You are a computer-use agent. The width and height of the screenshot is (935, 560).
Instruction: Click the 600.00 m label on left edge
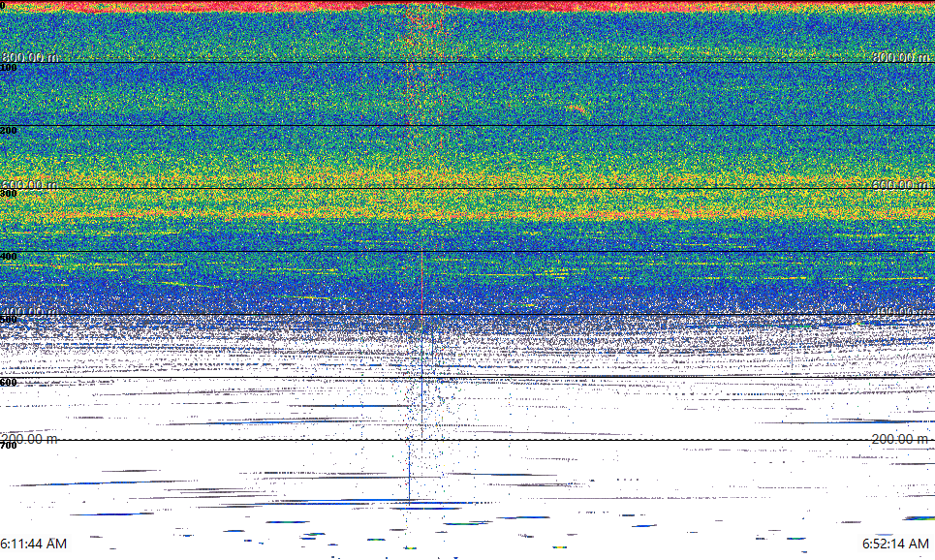[x=30, y=185]
